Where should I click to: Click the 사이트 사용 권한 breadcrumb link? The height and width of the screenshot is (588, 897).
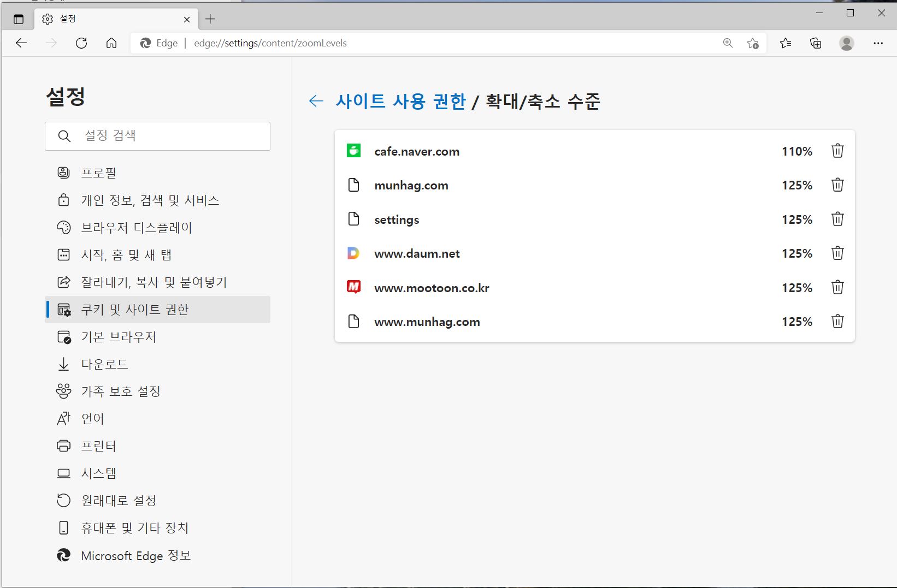coord(400,102)
